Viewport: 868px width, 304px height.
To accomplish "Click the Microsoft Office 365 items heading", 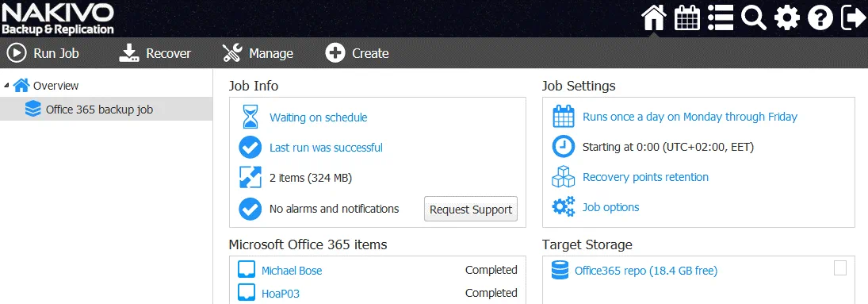I will point(308,244).
